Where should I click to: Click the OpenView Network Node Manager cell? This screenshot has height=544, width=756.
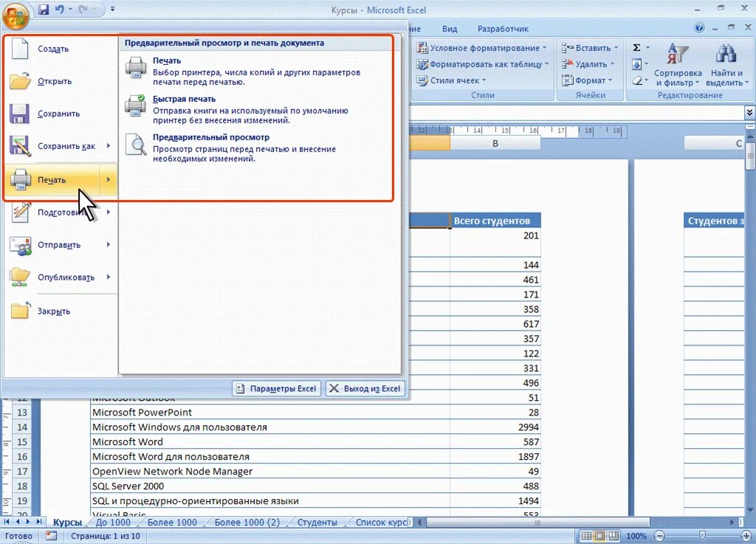coord(270,471)
